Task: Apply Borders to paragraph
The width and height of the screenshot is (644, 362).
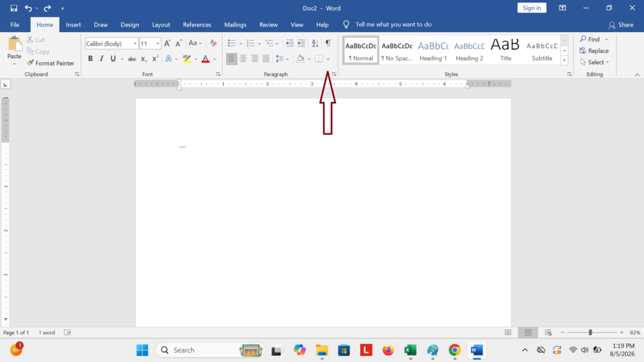Action: tap(319, 58)
